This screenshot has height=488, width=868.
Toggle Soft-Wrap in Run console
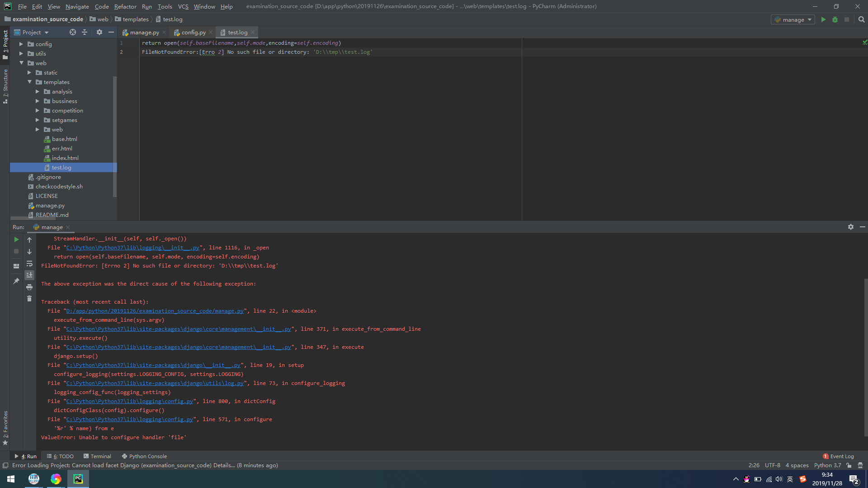29,263
